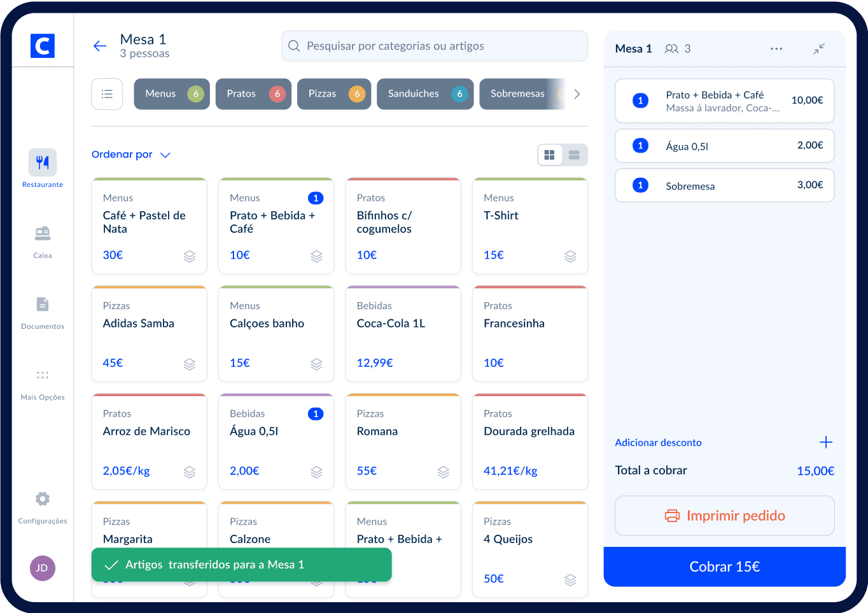
Task: Expand the Ordenar por dropdown
Action: [131, 155]
